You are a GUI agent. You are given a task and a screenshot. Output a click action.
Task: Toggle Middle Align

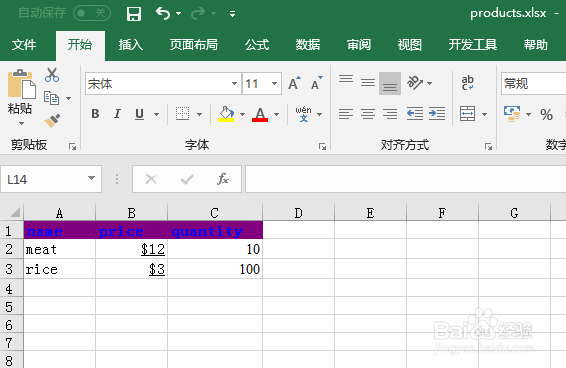tap(368, 83)
